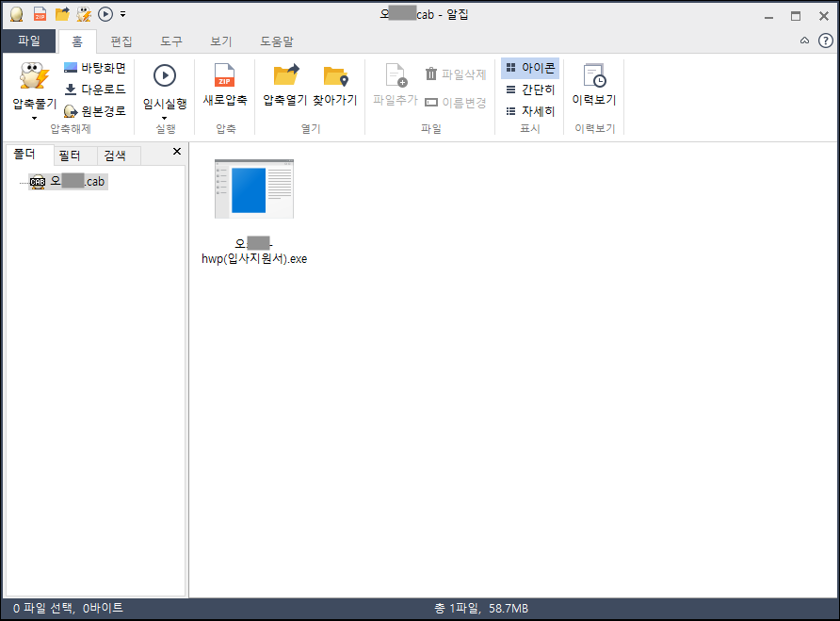840x621 pixels.
Task: Click status text 0 파일 선택, 0바이트
Action: [68, 608]
